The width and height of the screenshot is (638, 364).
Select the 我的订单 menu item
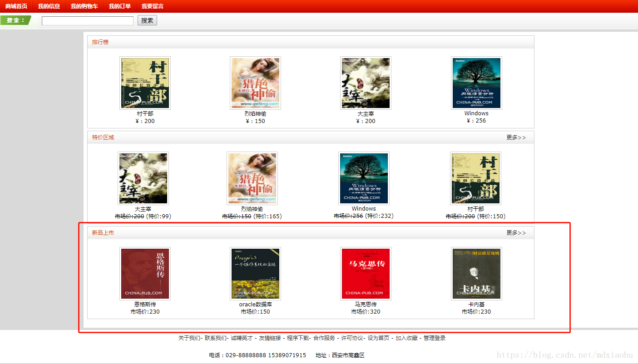(x=120, y=6)
